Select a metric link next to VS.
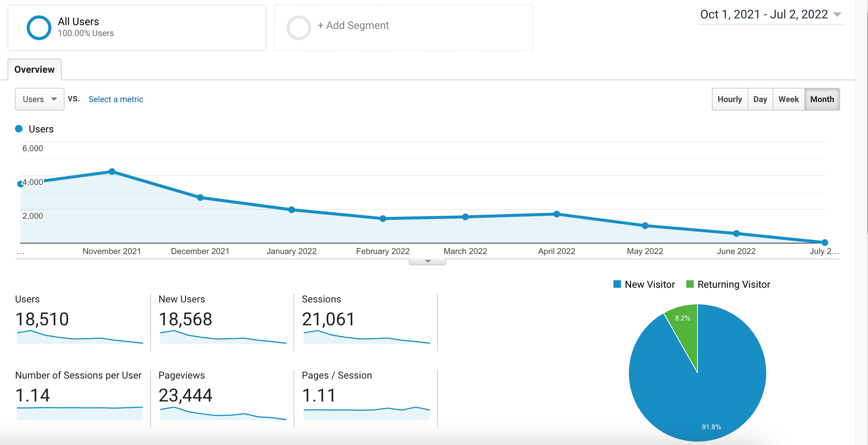Viewport: 868px width, 445px height. pos(116,99)
